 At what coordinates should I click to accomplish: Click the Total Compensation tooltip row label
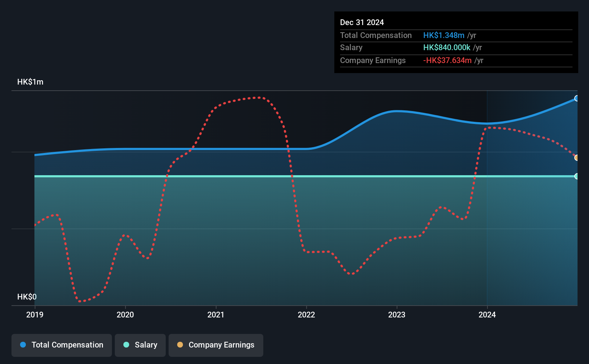376,35
